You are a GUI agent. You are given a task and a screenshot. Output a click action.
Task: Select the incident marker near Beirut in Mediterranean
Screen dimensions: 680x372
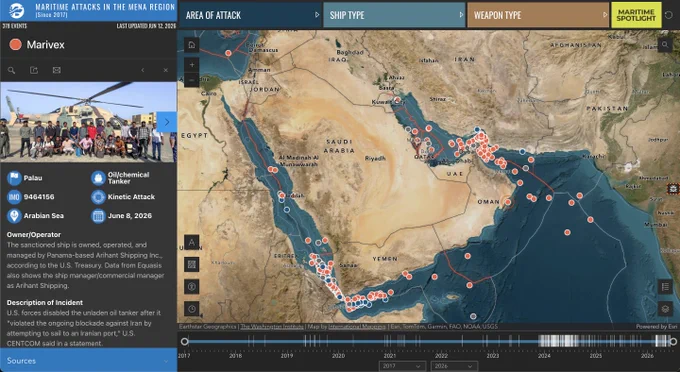tap(229, 53)
